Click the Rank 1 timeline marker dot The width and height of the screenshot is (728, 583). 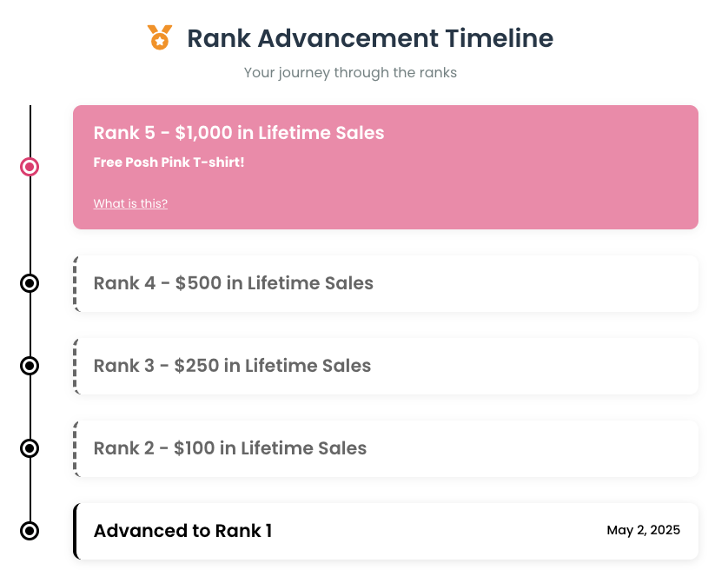pos(30,530)
